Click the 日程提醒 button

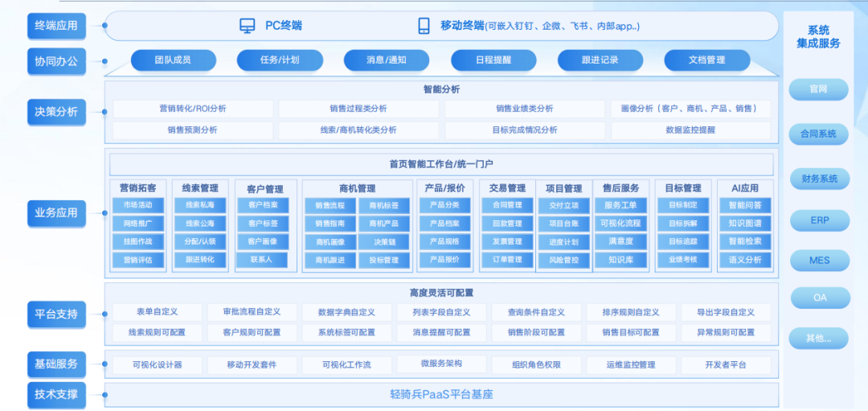493,60
